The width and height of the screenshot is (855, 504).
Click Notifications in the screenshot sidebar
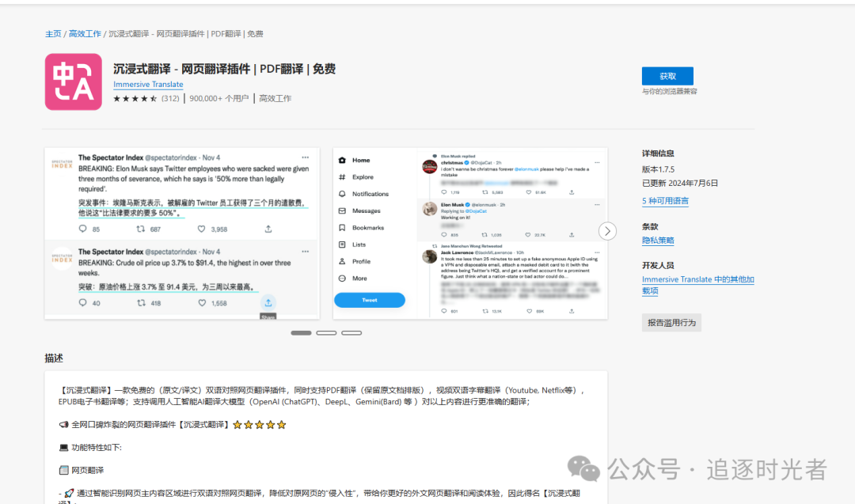[x=370, y=194]
